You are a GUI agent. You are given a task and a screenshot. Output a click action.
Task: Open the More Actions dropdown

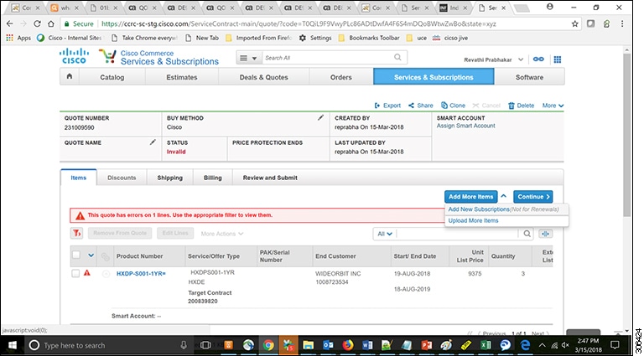click(x=221, y=234)
